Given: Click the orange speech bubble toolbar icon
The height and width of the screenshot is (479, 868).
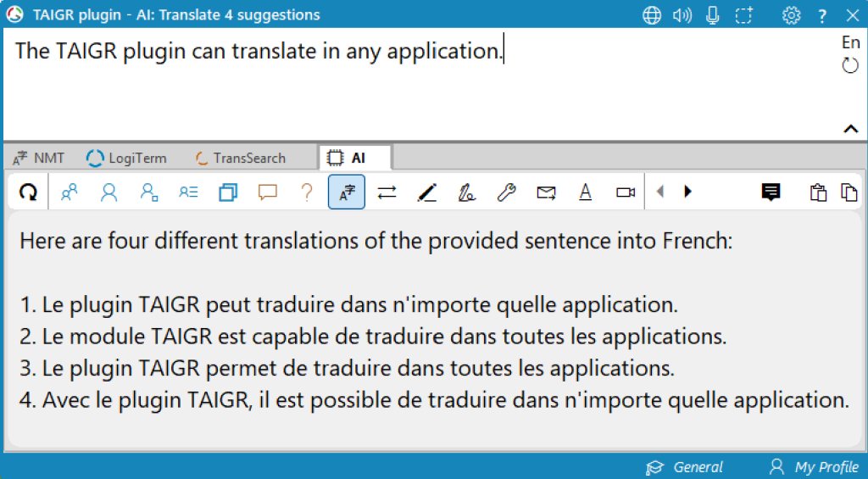Looking at the screenshot, I should [x=268, y=192].
